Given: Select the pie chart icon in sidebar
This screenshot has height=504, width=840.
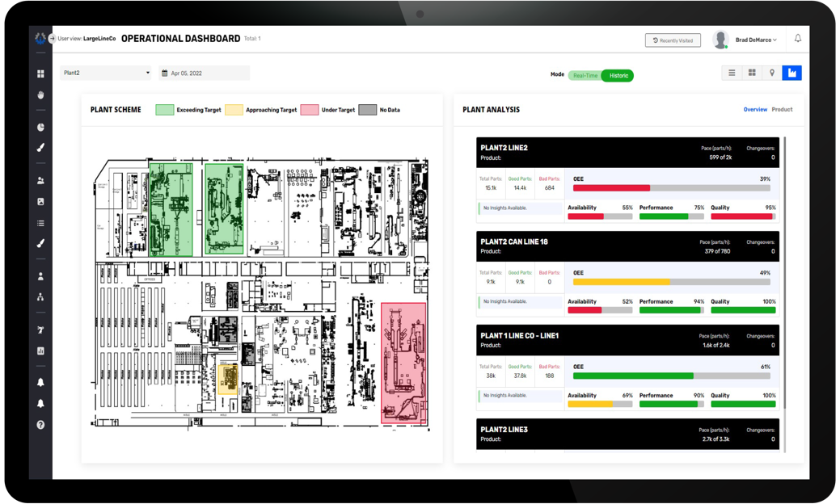Looking at the screenshot, I should (40, 126).
